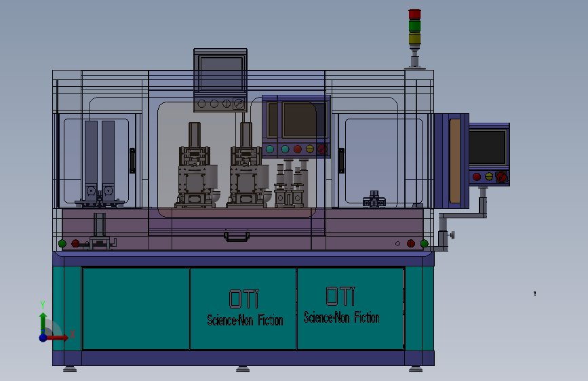
Task: Select the center HMI touchscreen display
Action: [299, 120]
